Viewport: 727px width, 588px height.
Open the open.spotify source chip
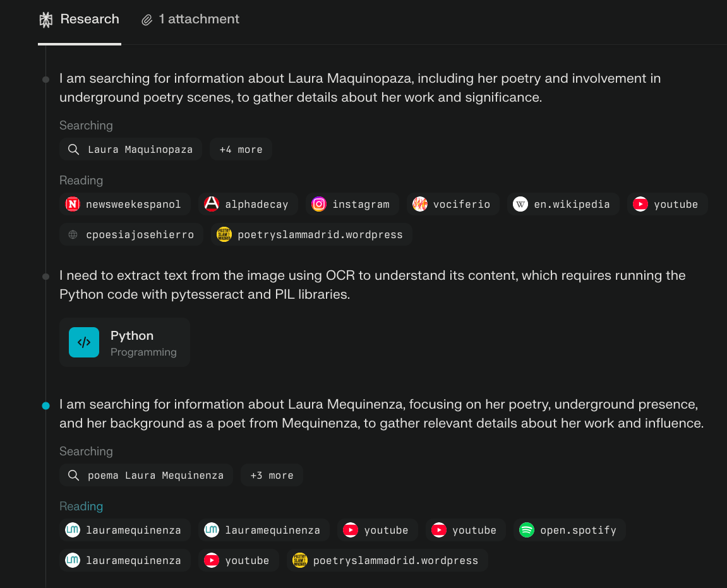point(569,530)
